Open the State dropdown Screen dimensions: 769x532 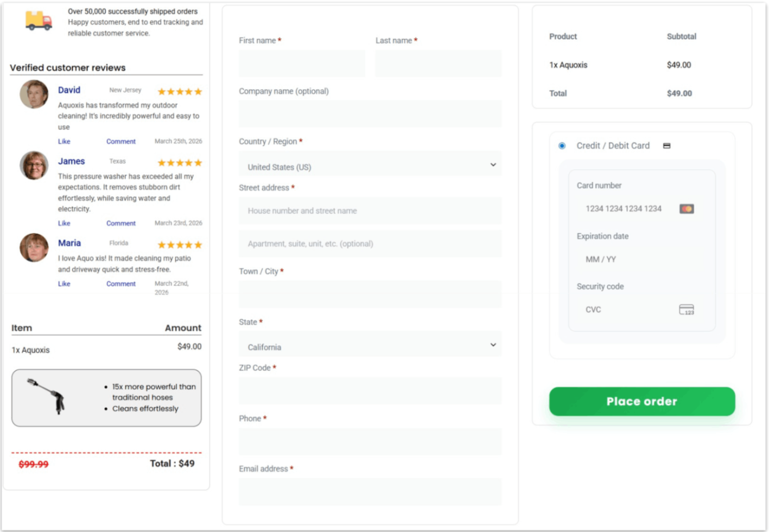[x=370, y=344]
